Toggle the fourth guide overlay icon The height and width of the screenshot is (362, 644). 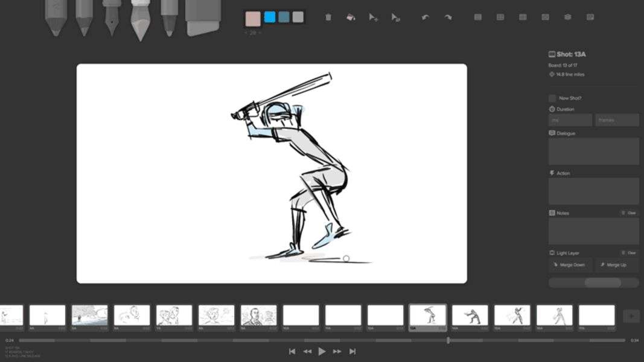coord(545,17)
